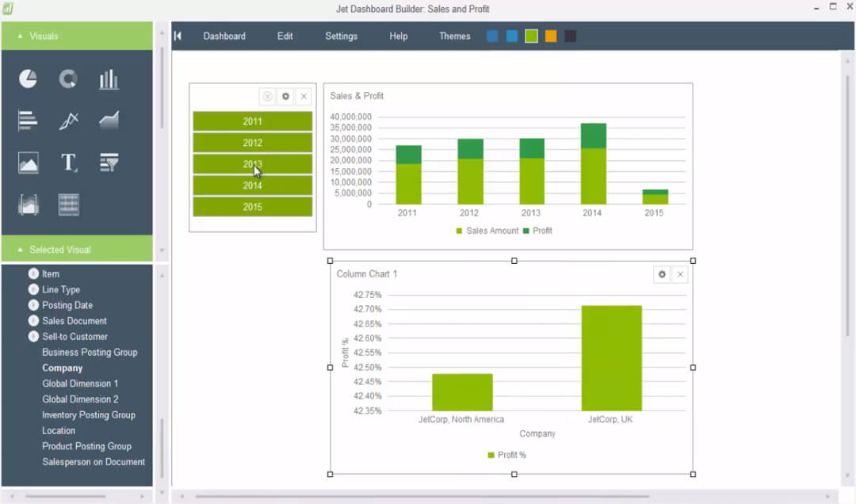This screenshot has height=504, width=856.
Task: Select the Inventory Posting Group field
Action: pyautogui.click(x=89, y=415)
